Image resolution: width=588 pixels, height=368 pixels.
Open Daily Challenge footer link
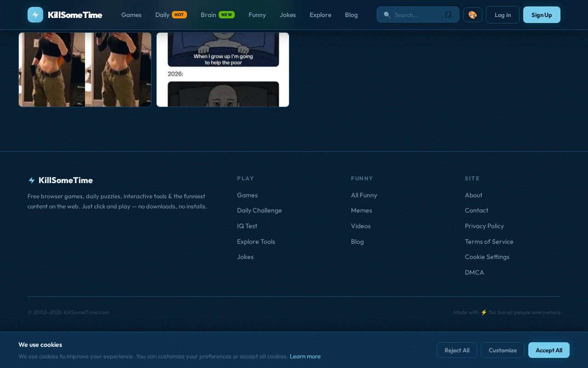pyautogui.click(x=260, y=210)
